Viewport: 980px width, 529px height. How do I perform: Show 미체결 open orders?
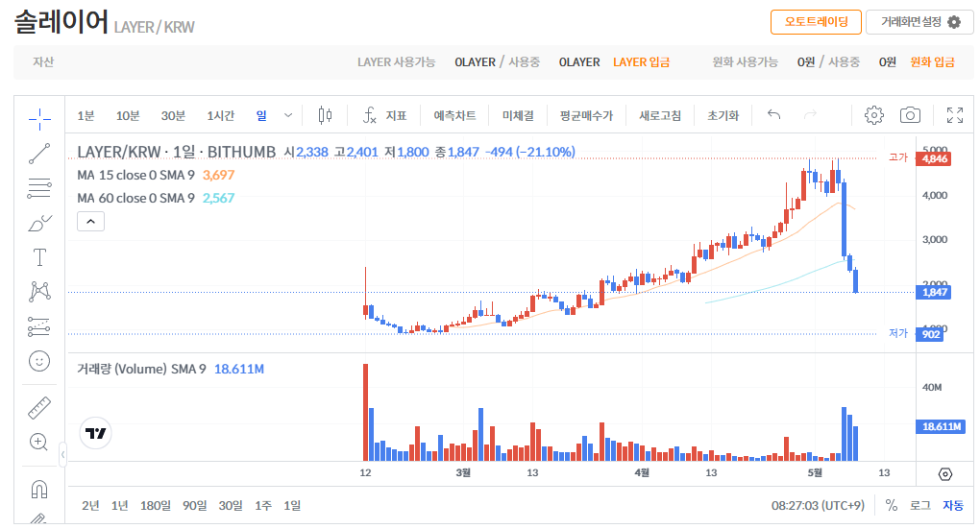click(518, 115)
